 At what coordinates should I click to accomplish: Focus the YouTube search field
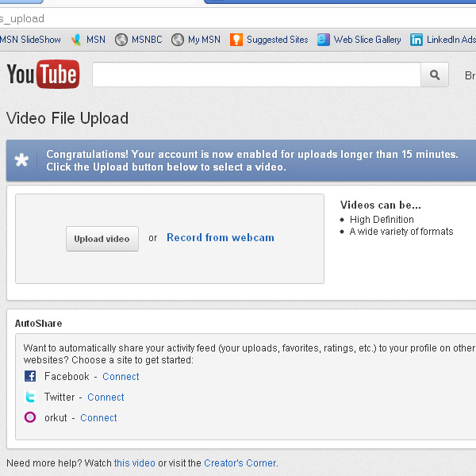[256, 75]
